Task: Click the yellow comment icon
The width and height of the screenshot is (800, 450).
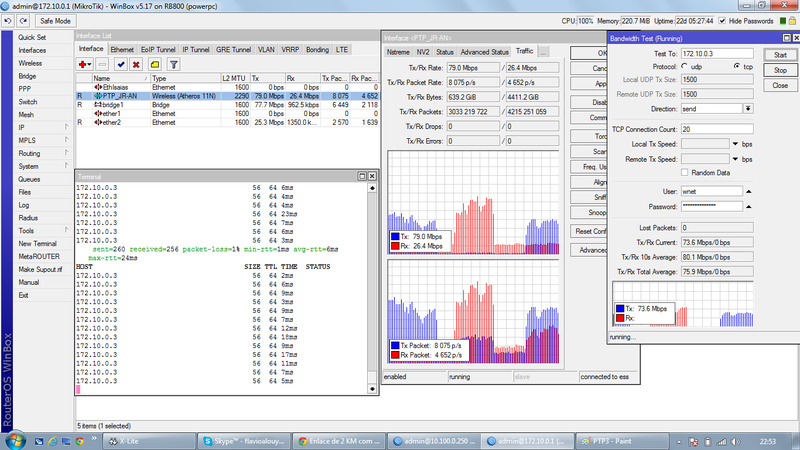Action: [155, 64]
